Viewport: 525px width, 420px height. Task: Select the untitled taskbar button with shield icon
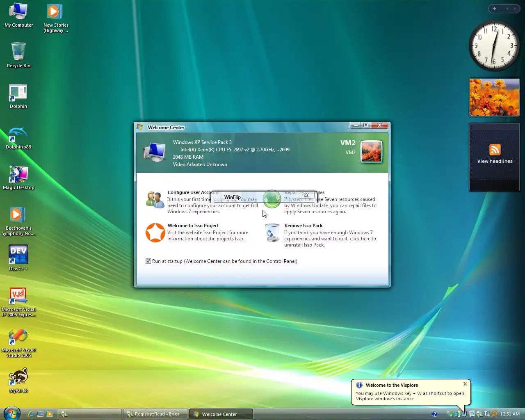coord(90,414)
